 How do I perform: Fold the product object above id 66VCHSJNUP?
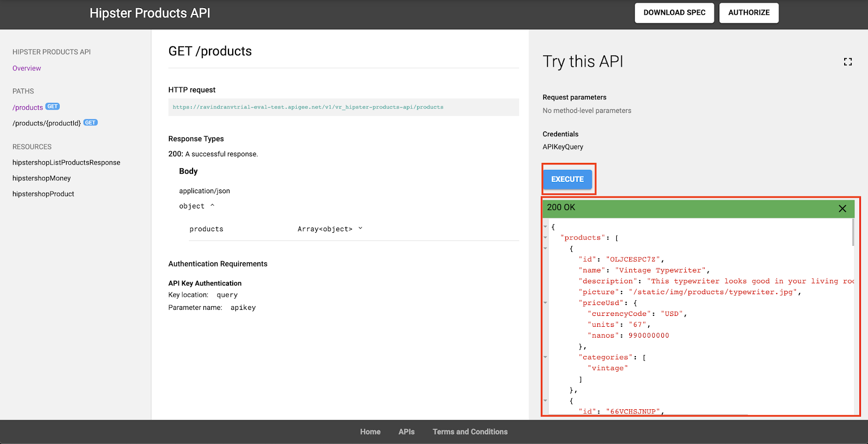point(545,401)
